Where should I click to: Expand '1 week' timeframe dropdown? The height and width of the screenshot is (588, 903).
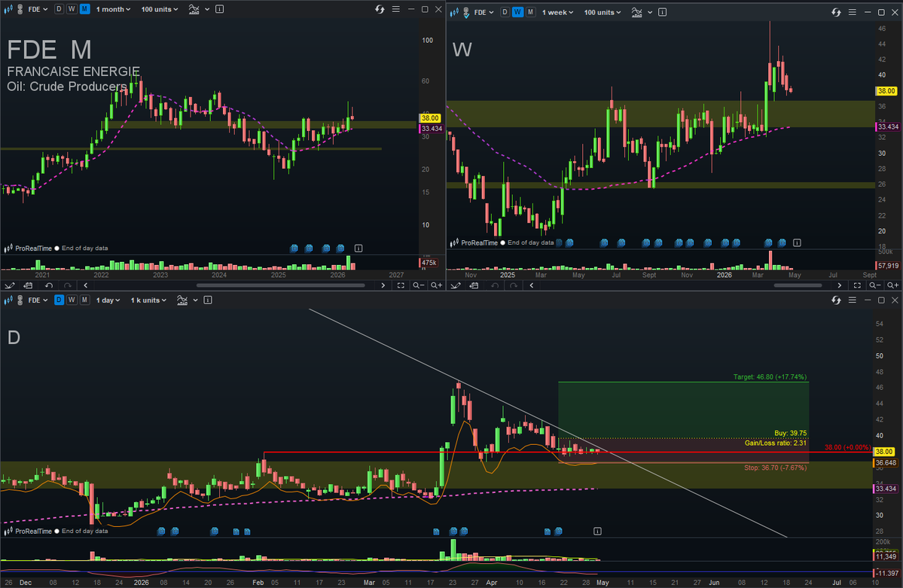(x=557, y=12)
